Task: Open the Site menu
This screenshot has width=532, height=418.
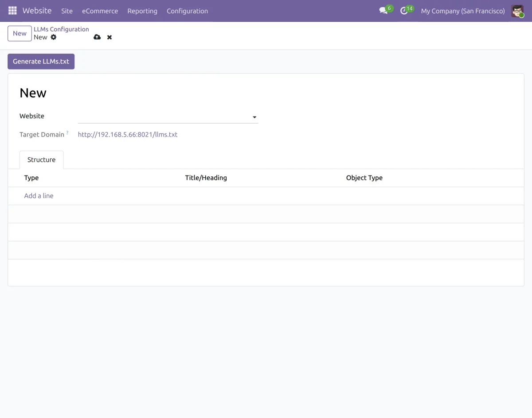Action: click(67, 11)
